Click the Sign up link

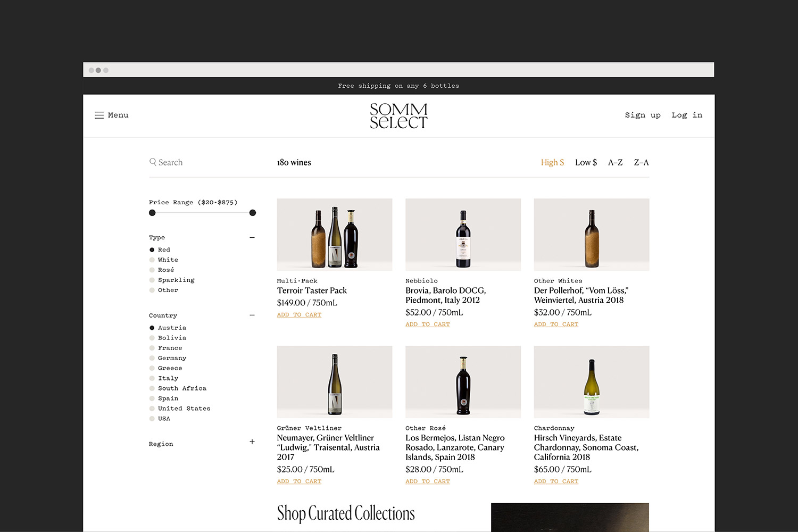coord(643,115)
